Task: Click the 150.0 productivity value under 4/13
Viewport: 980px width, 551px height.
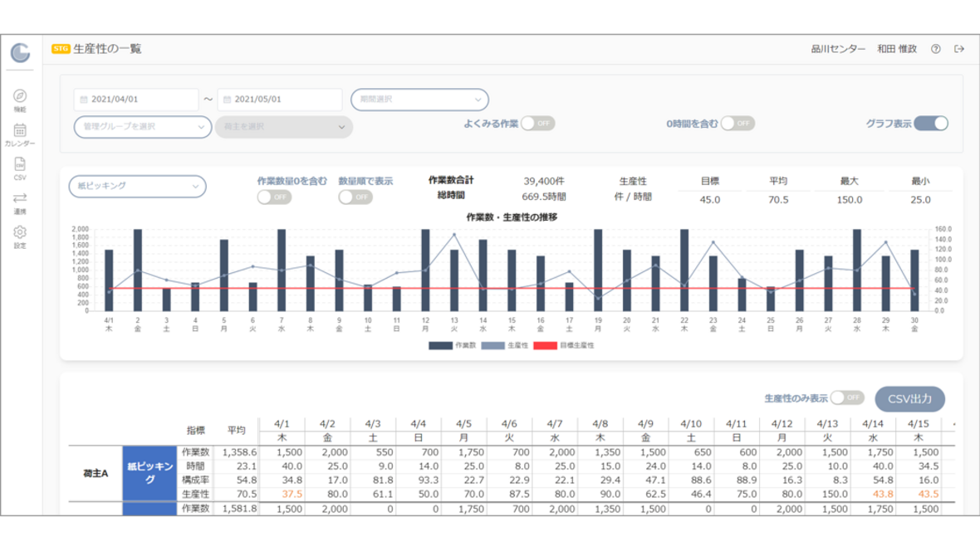Action: click(x=835, y=494)
